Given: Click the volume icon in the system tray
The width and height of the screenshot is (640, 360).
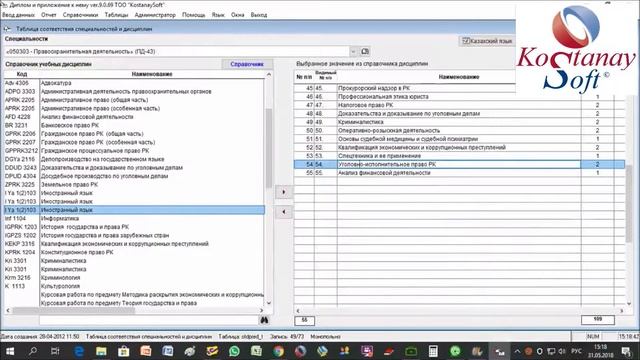Looking at the screenshot, I should (x=562, y=351).
